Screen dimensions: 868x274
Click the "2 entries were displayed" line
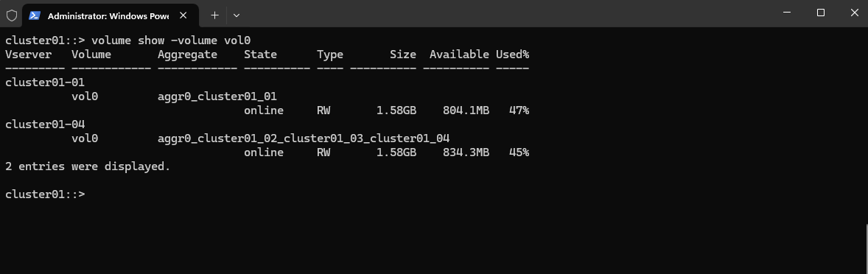coord(88,166)
